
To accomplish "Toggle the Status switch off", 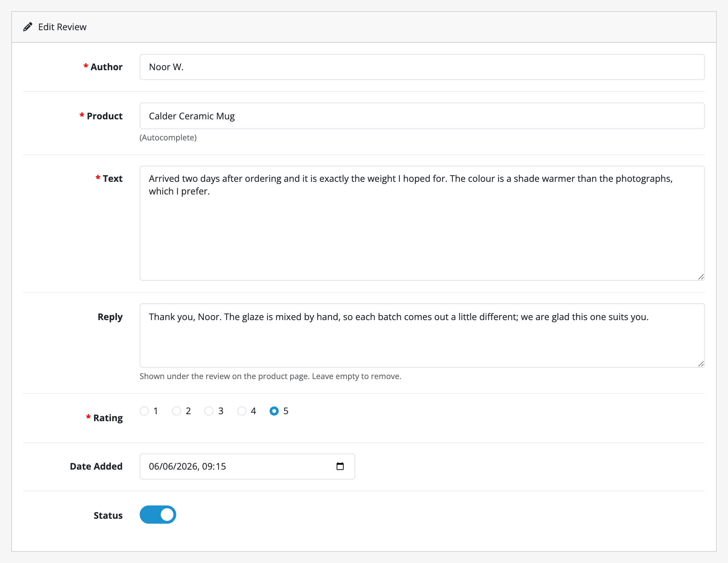I will click(158, 515).
